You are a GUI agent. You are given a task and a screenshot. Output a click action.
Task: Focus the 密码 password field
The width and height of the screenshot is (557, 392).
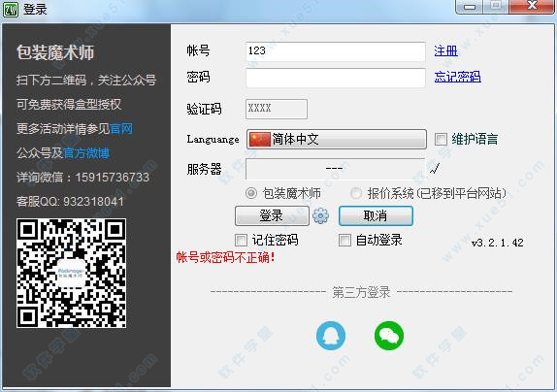point(336,78)
